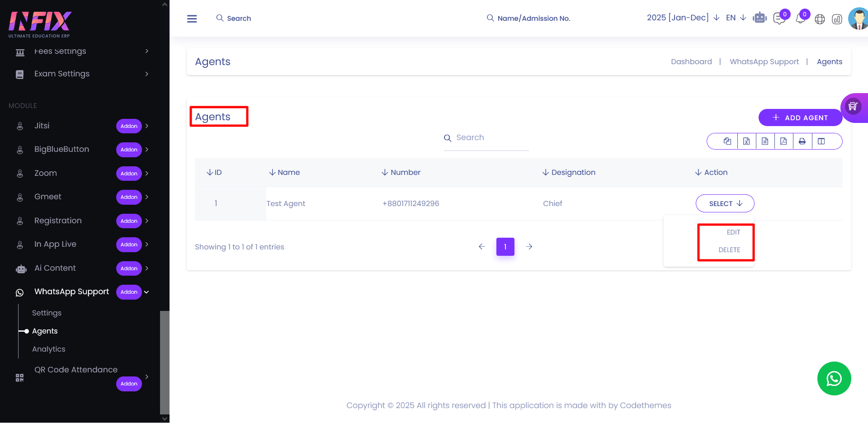Open the EN language dropdown
This screenshot has width=868, height=423.
pyautogui.click(x=736, y=18)
